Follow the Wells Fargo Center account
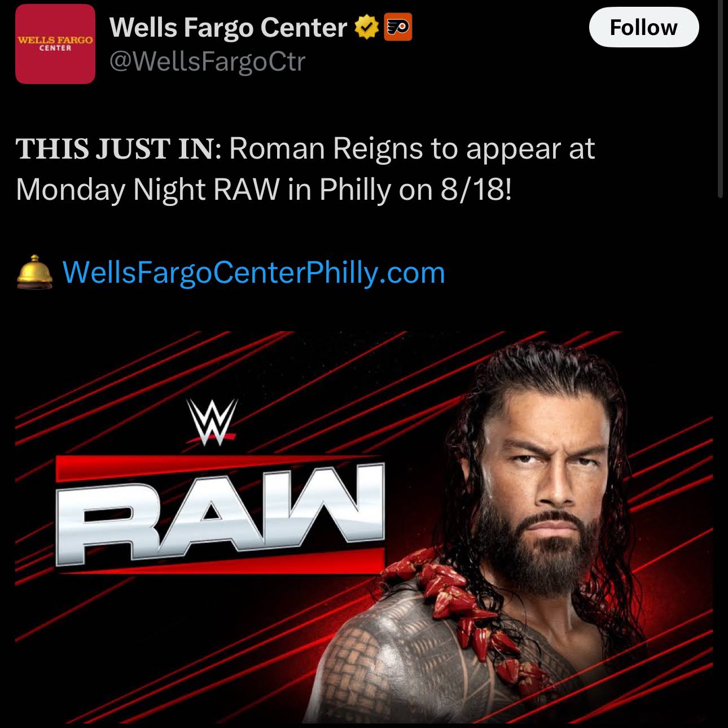This screenshot has height=728, width=728. (644, 27)
